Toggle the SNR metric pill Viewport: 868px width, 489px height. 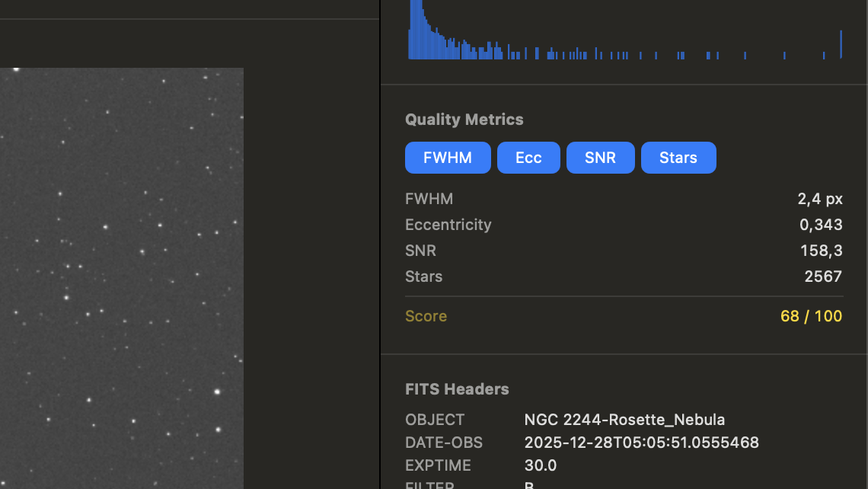tap(600, 158)
